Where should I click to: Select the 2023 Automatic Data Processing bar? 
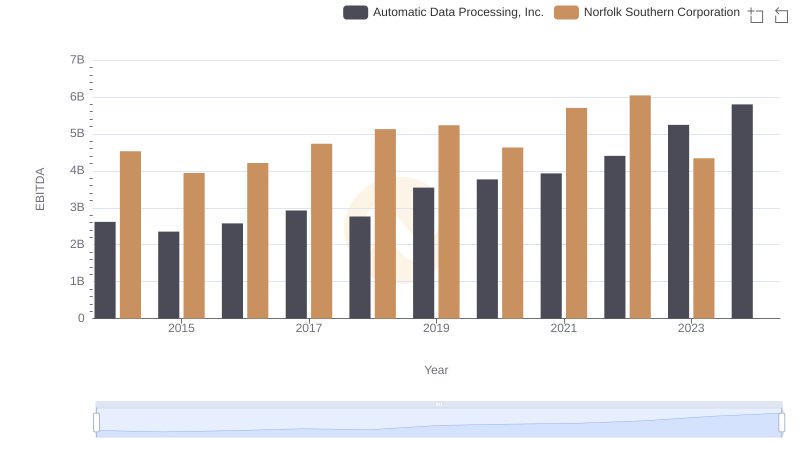[678, 222]
